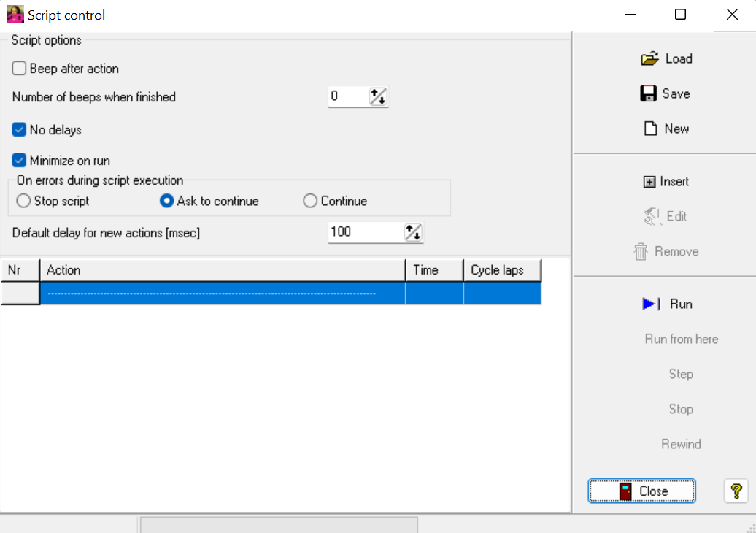Adjust number of beeps spinner arrows
This screenshot has width=756, height=533.
[x=377, y=96]
